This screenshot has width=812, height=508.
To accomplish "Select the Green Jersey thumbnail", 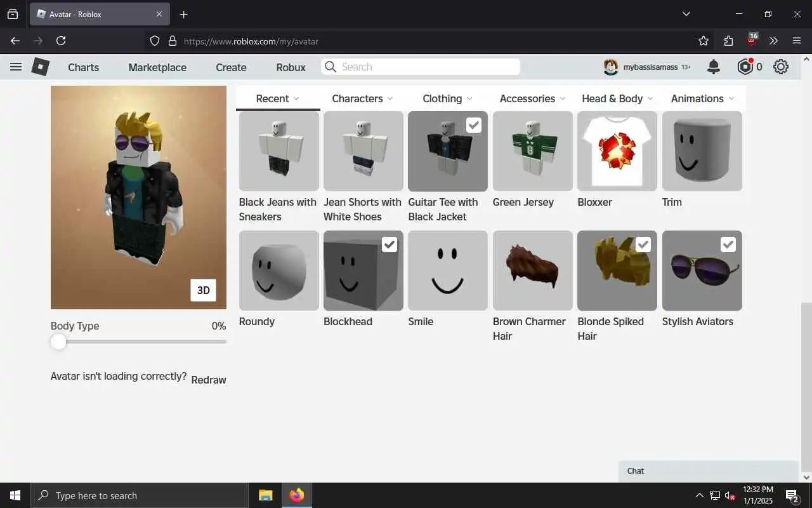I will point(533,151).
